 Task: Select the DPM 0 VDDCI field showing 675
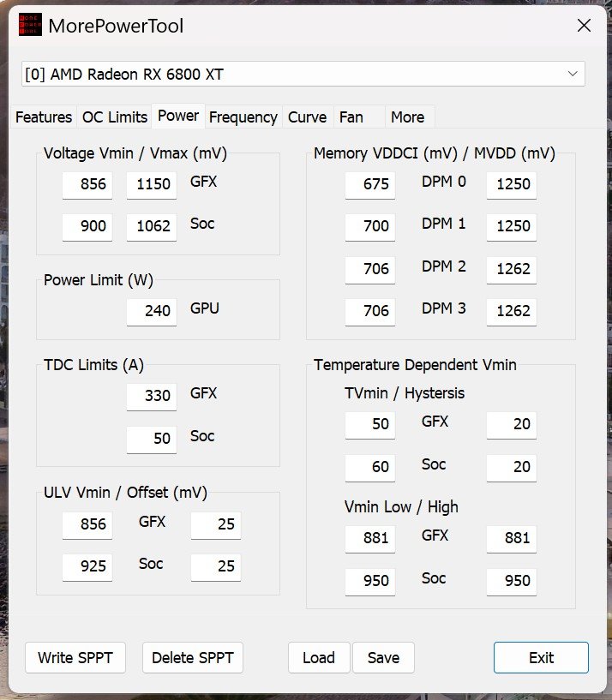370,185
